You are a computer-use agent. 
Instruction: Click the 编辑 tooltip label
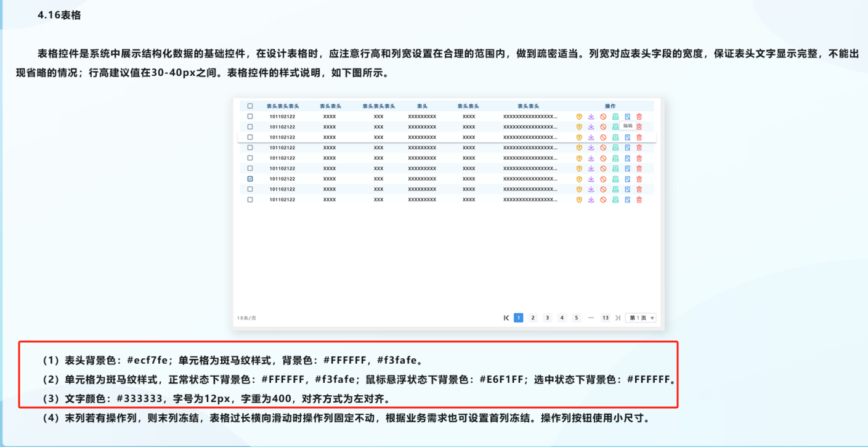[628, 126]
